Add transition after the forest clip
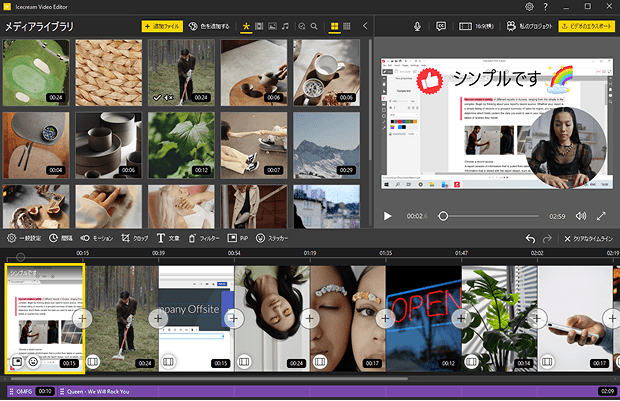Image resolution: width=620 pixels, height=401 pixels. [158, 318]
